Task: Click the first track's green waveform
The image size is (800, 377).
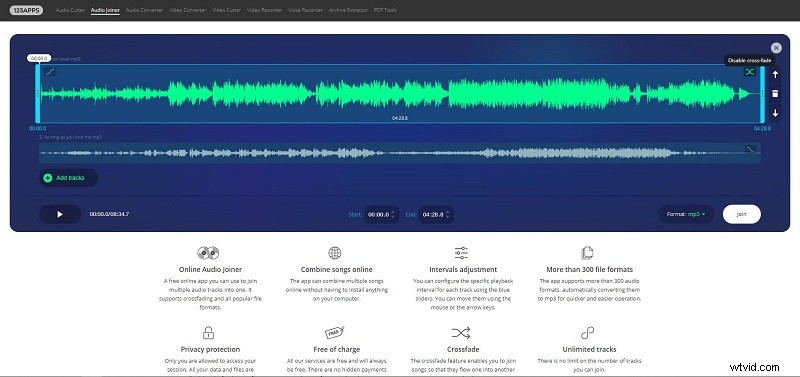Action: 399,93
